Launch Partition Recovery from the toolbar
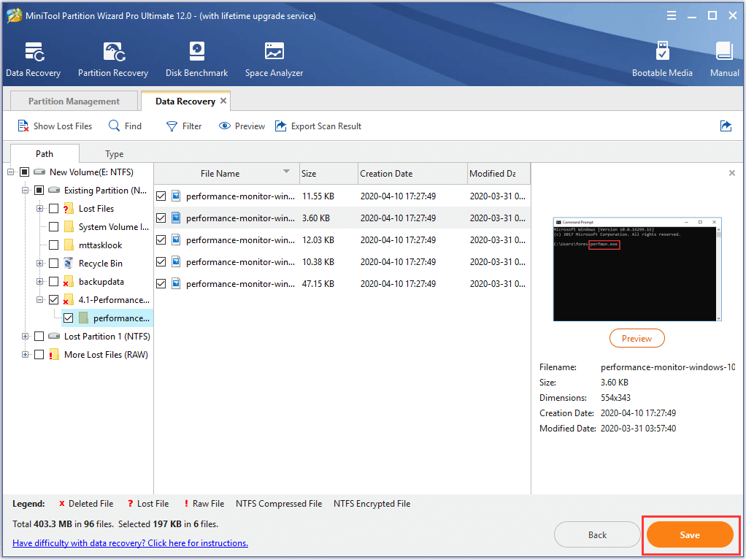 point(113,59)
